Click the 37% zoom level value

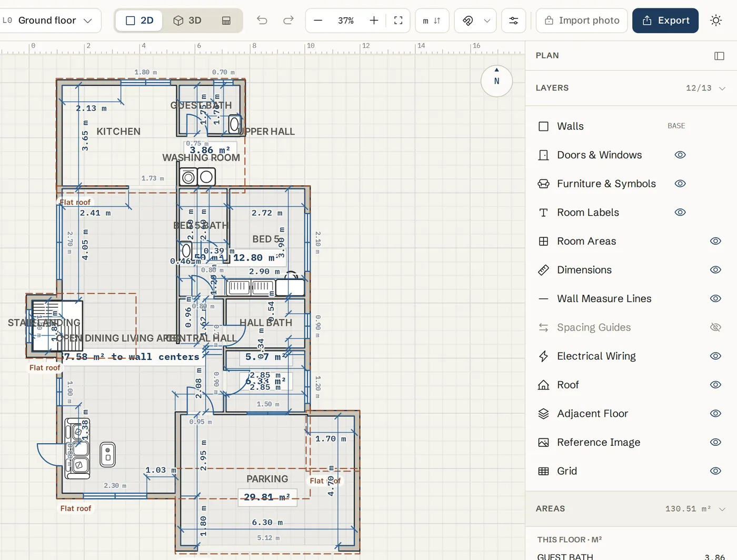tap(346, 21)
